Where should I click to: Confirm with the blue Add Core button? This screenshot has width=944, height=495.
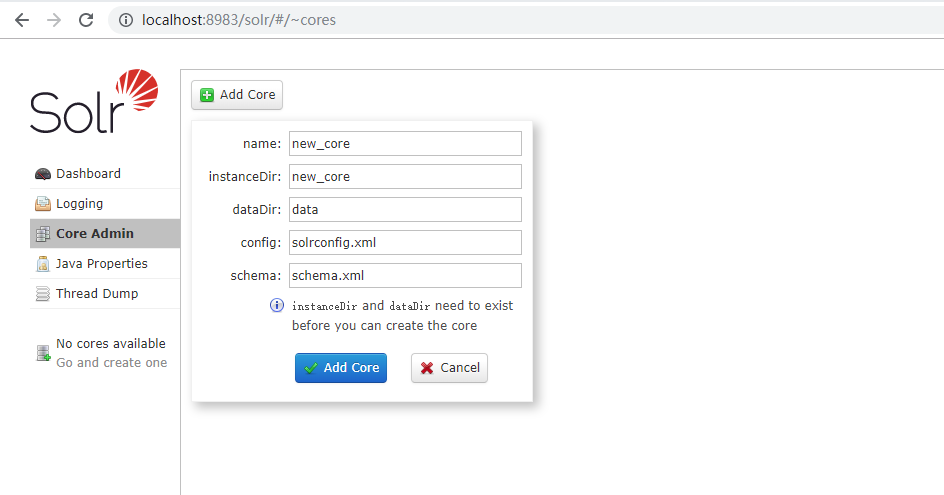[x=341, y=368]
